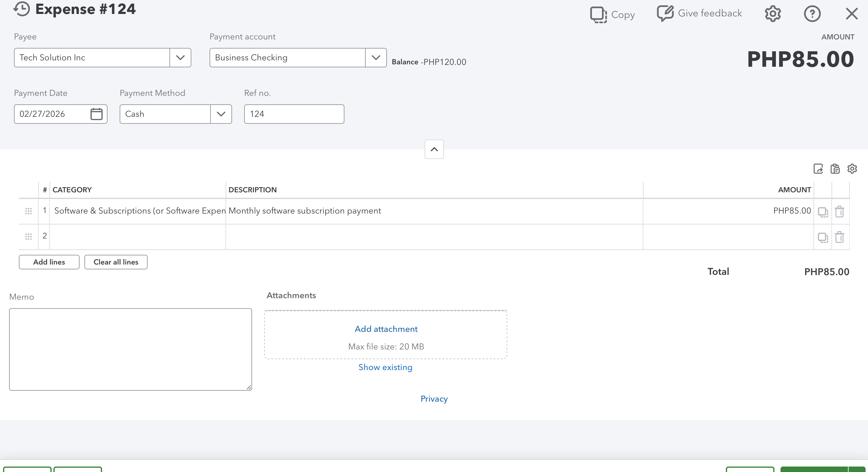Open the expense history clock icon
The width and height of the screenshot is (868, 472).
coord(22,9)
